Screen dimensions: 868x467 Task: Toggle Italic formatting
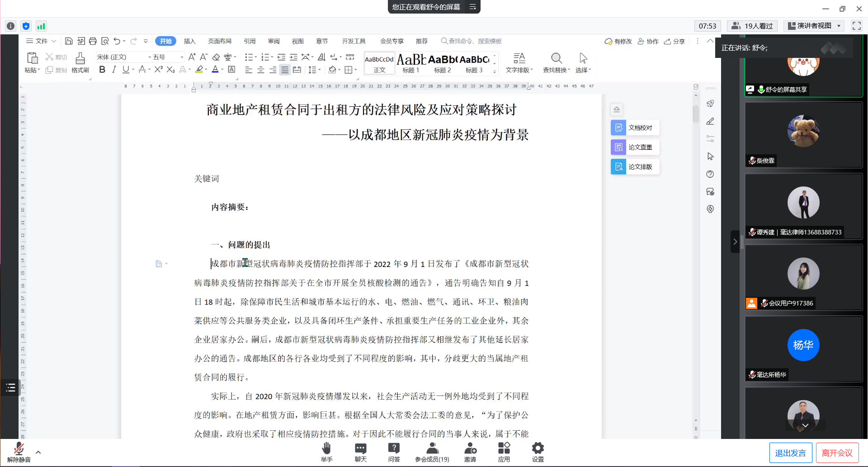[x=114, y=70]
